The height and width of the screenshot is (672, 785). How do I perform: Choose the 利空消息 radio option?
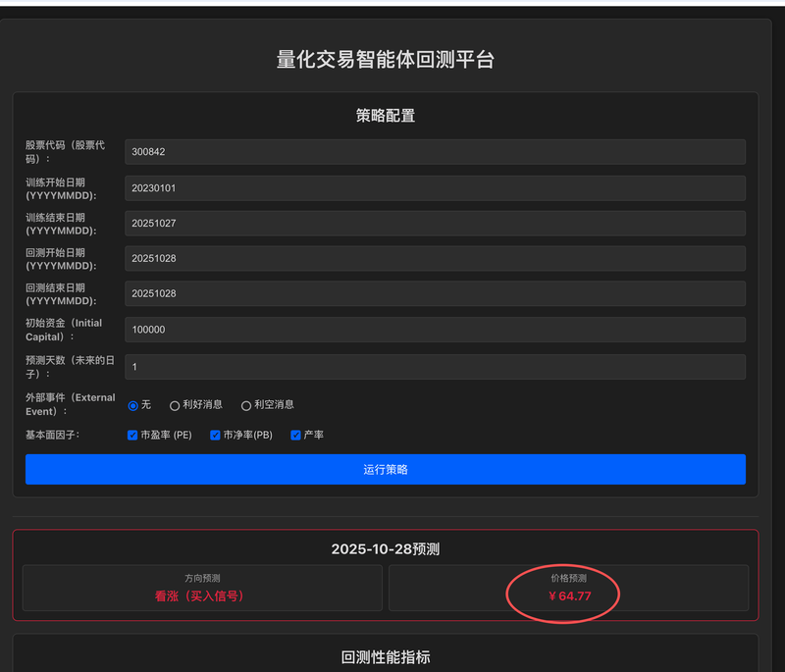click(x=246, y=405)
